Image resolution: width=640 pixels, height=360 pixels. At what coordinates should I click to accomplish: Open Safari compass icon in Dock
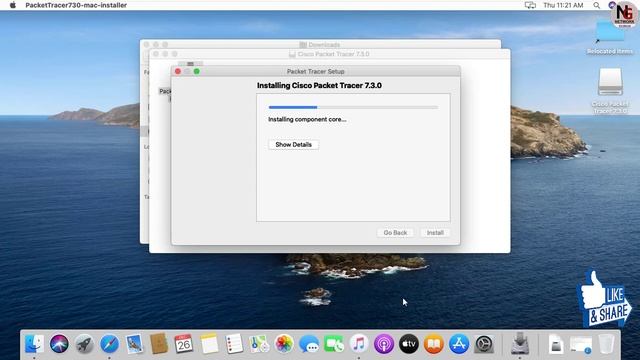(x=109, y=344)
